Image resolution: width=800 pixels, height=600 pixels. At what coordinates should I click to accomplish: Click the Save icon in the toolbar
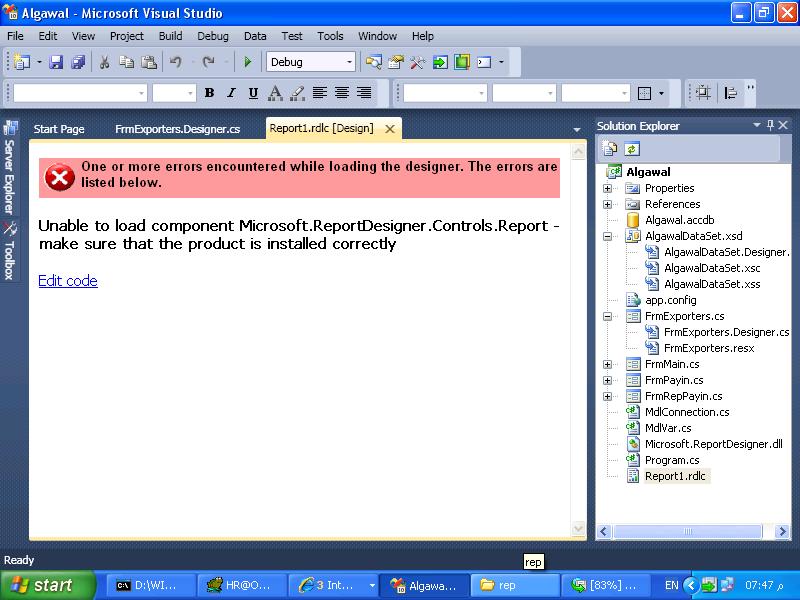[x=56, y=62]
